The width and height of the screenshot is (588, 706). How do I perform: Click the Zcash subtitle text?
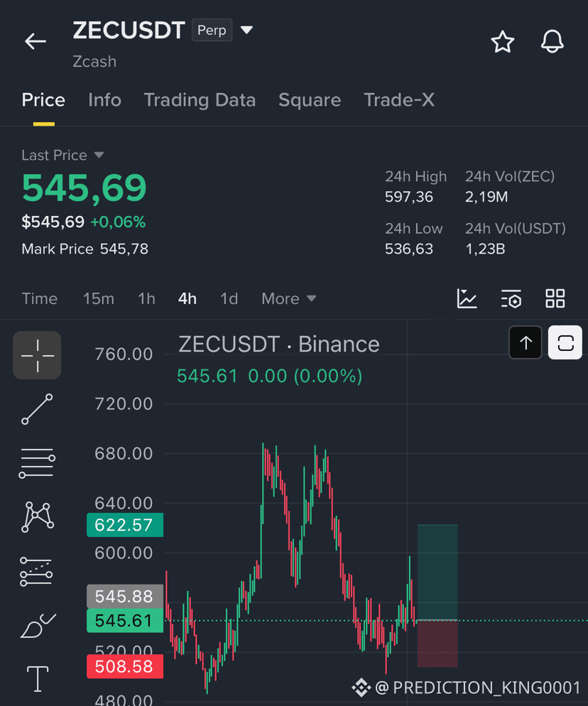pos(94,62)
